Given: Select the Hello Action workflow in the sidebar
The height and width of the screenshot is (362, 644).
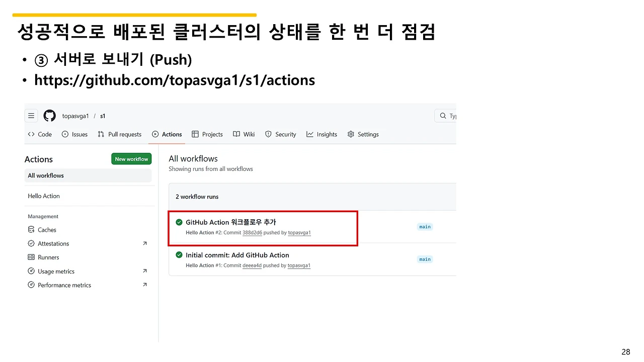Looking at the screenshot, I should pyautogui.click(x=43, y=196).
